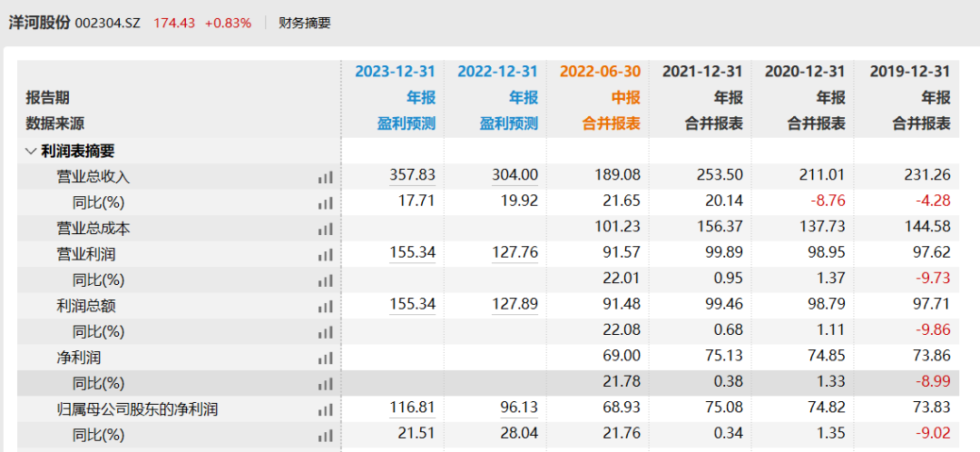This screenshot has height=452, width=980.
Task: Click stock name 洋河股份
Action: 39,23
